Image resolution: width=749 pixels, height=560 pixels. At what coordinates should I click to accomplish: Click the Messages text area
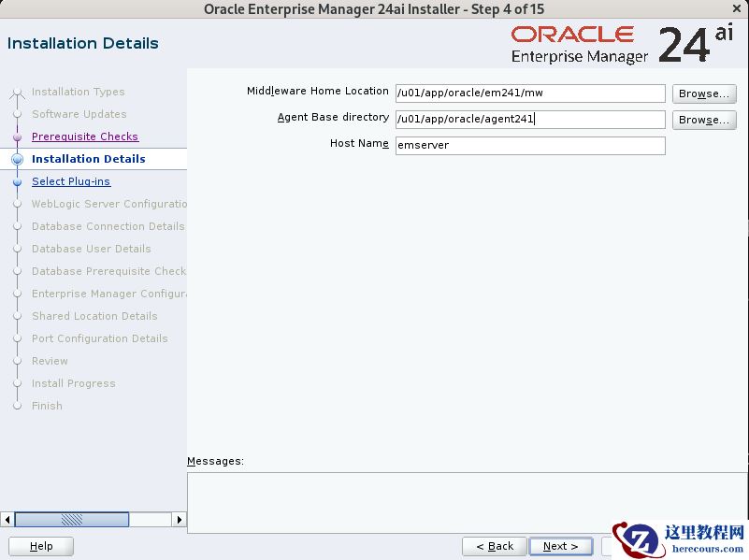pos(468,503)
